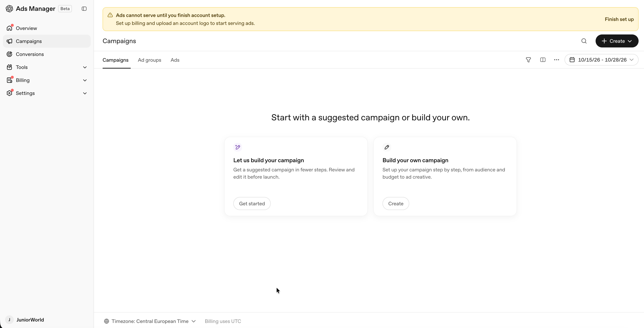Click the warning triangle icon in banner
The height and width of the screenshot is (328, 644).
tap(110, 15)
